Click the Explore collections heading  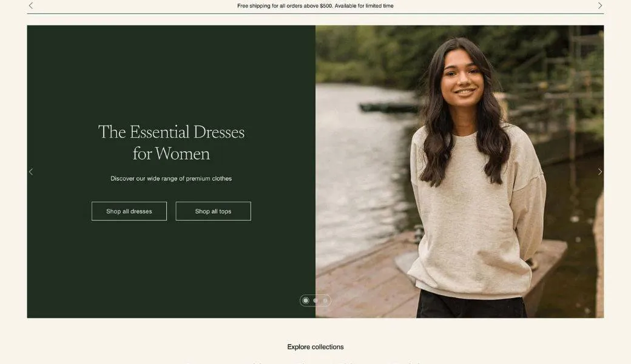pos(315,346)
